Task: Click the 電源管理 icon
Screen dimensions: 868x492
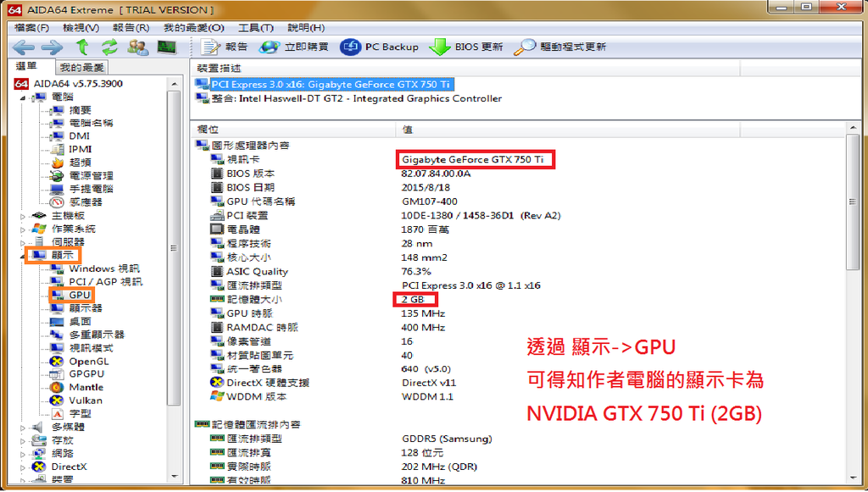Action: click(x=57, y=176)
